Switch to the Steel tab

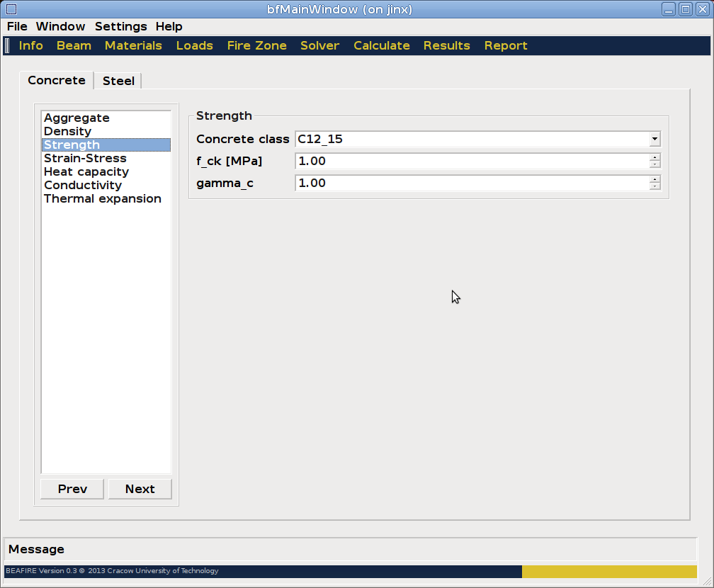pos(118,81)
